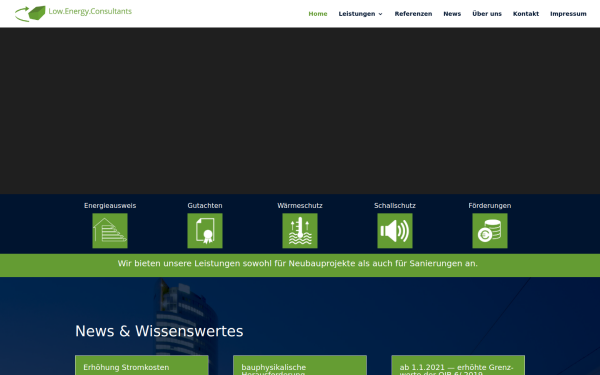600x375 pixels.
Task: Click the Schallschutz text label
Action: (395, 205)
